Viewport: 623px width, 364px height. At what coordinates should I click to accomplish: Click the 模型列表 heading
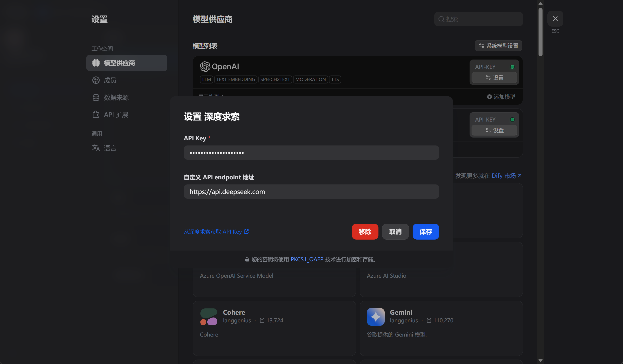pos(205,46)
